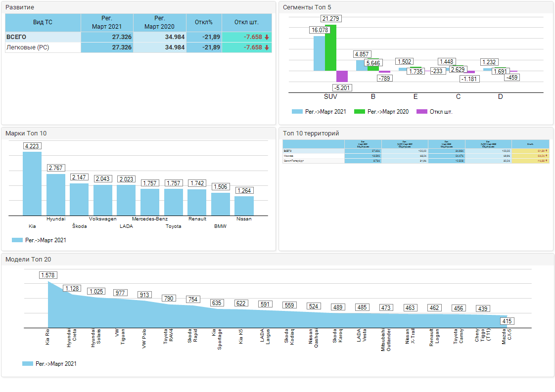
Task: Click the Nissan bar showing 1.264
Action: [244, 206]
